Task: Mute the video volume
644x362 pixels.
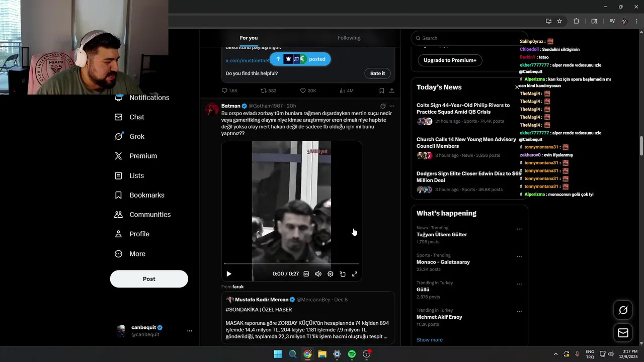Action: 318,274
